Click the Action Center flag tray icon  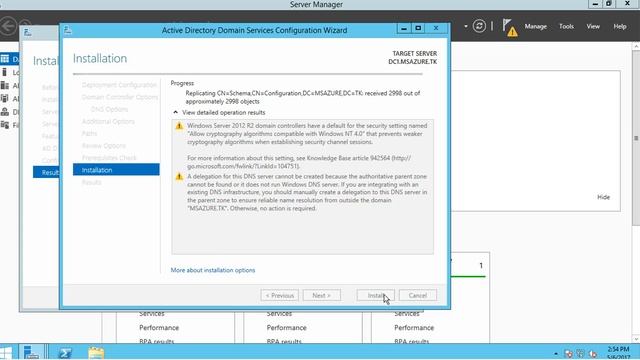click(568, 354)
